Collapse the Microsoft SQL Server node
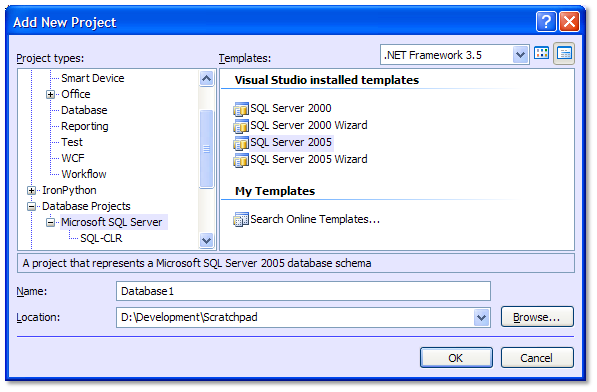Viewport: 597px width, 392px height. pyautogui.click(x=50, y=222)
